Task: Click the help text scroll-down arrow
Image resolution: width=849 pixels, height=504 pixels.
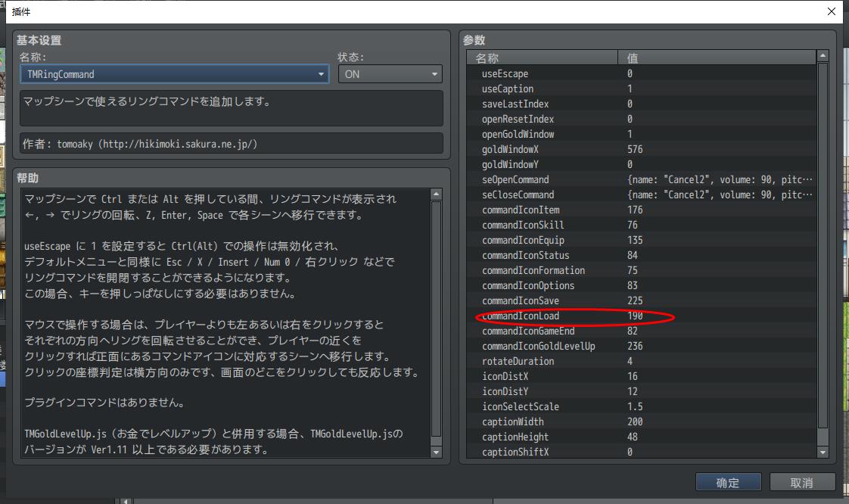Action: 437,452
